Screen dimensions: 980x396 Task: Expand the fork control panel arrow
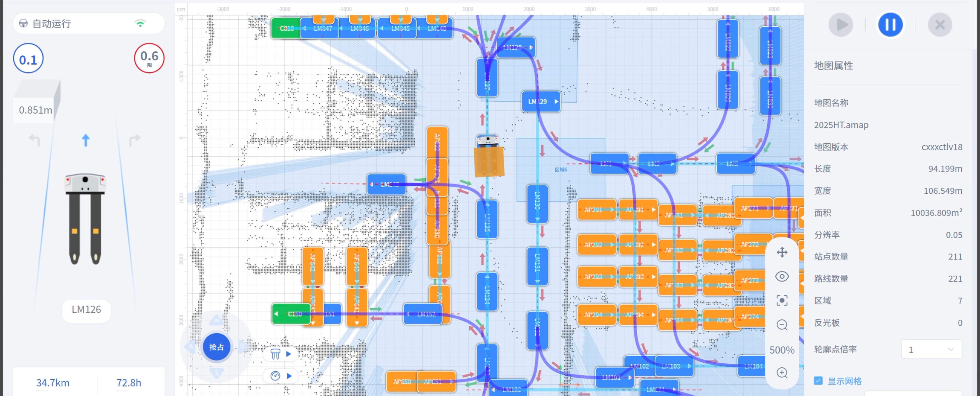click(288, 354)
